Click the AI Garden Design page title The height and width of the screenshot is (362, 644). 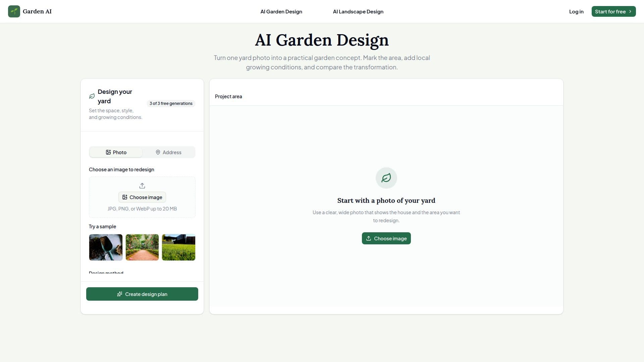tap(322, 40)
